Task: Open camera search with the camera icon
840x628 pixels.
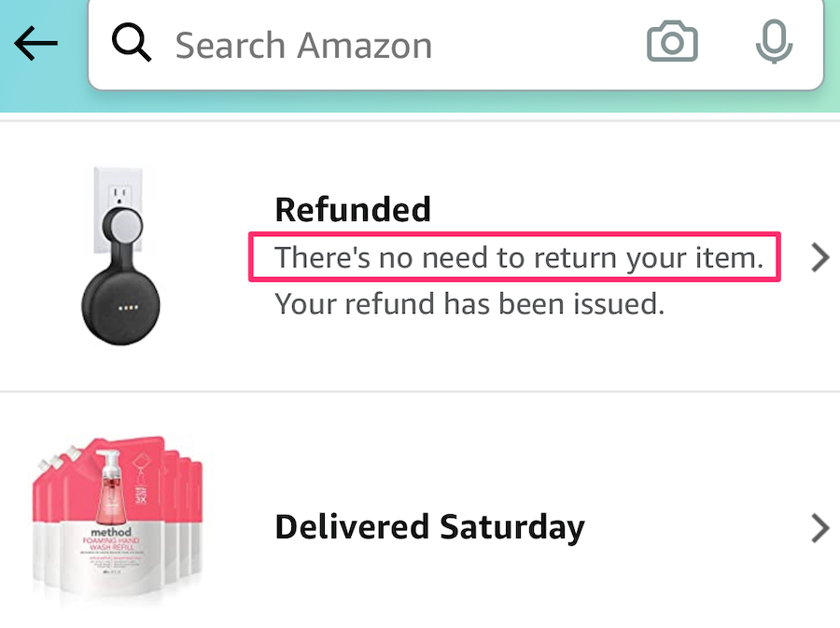Action: pyautogui.click(x=672, y=43)
